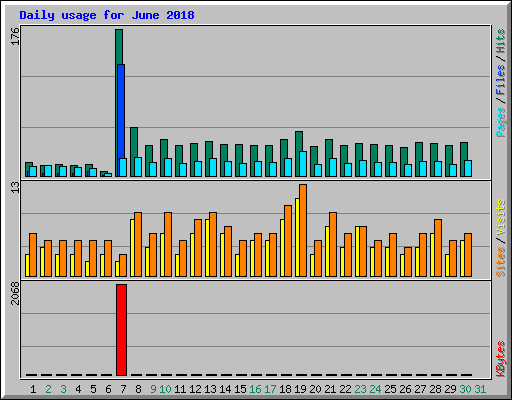The image size is (512, 400).
Task: Click day '31' on the x-axis
Action: pos(480,389)
